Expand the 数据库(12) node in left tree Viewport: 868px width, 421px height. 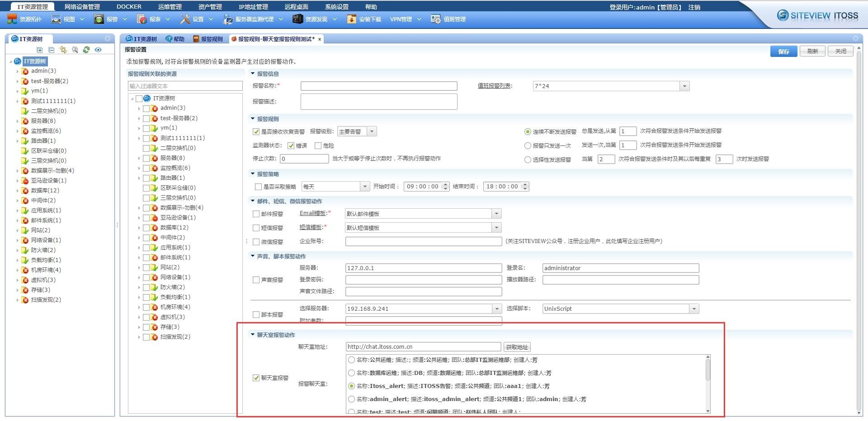18,191
